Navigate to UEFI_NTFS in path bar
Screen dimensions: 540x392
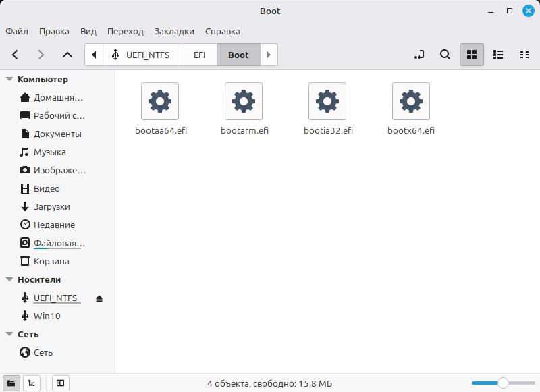tap(142, 55)
